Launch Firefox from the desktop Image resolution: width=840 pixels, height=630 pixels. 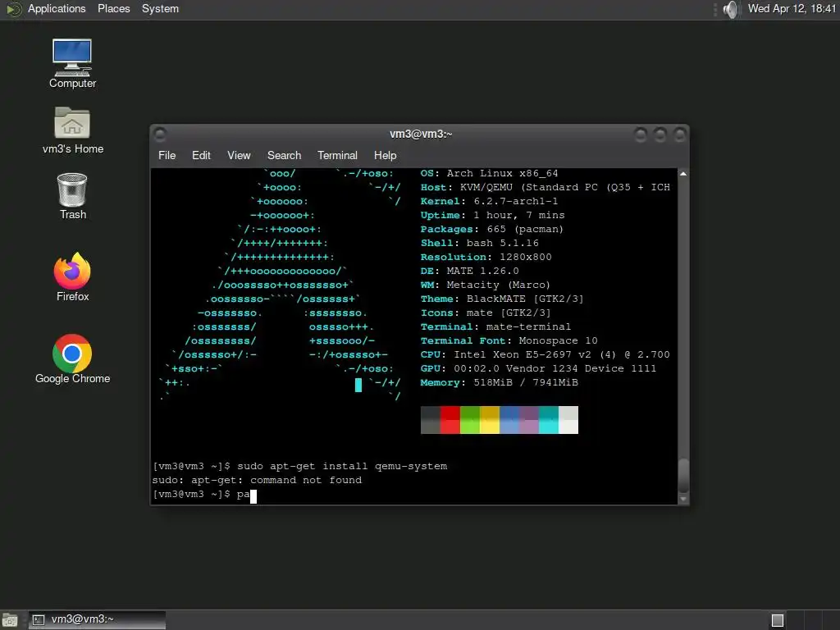click(72, 277)
